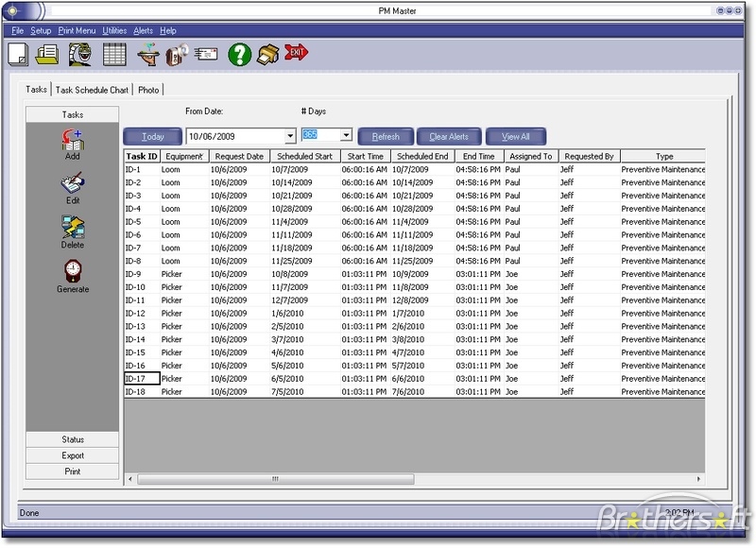Open the grid table toolbar icon
The height and width of the screenshot is (548, 756).
(x=114, y=54)
